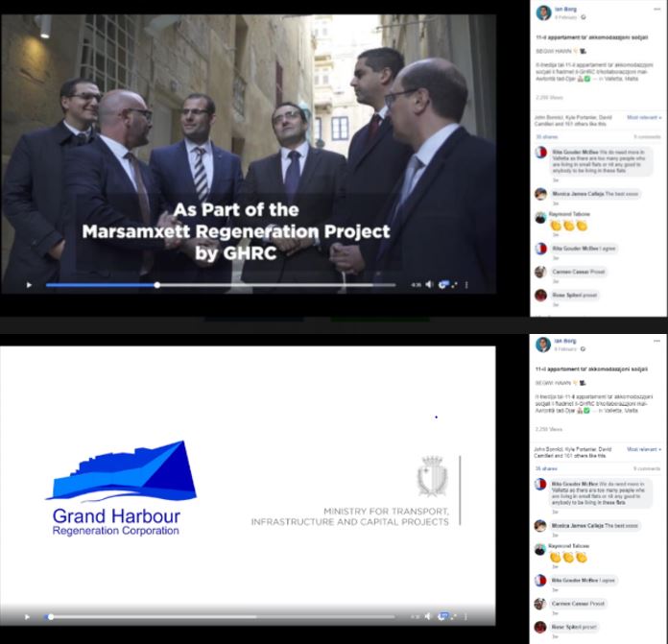Click Carmen's comment avatar in Marsamxett panel
Image resolution: width=668 pixels, height=644 pixels.
(x=540, y=272)
